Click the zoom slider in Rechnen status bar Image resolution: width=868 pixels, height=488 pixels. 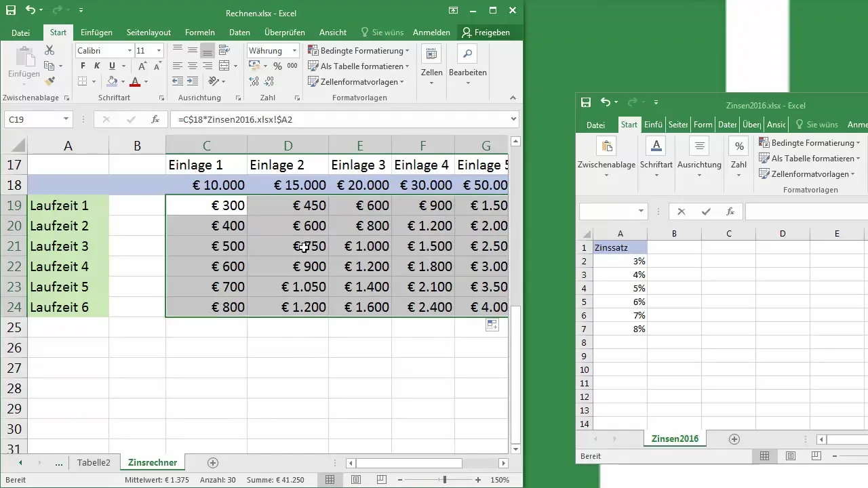445,480
